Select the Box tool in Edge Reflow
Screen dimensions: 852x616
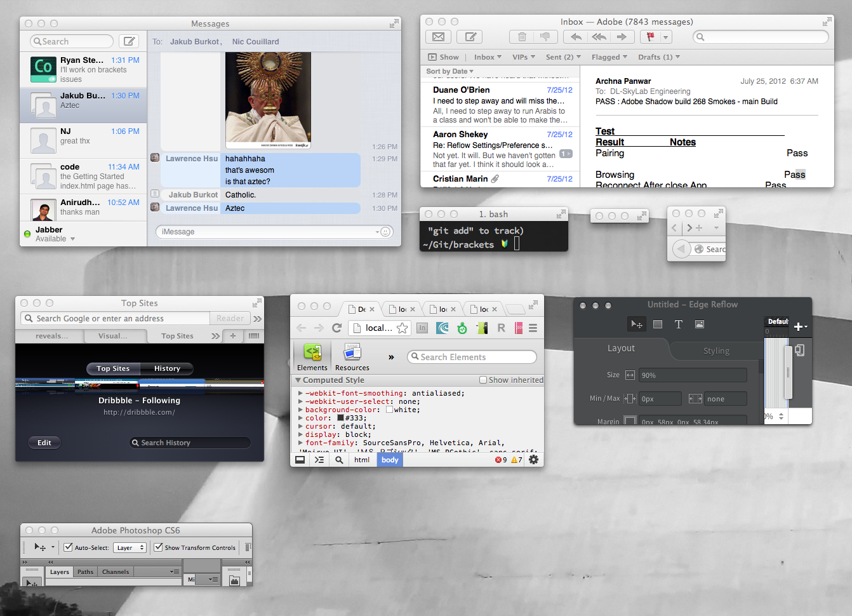pyautogui.click(x=658, y=324)
